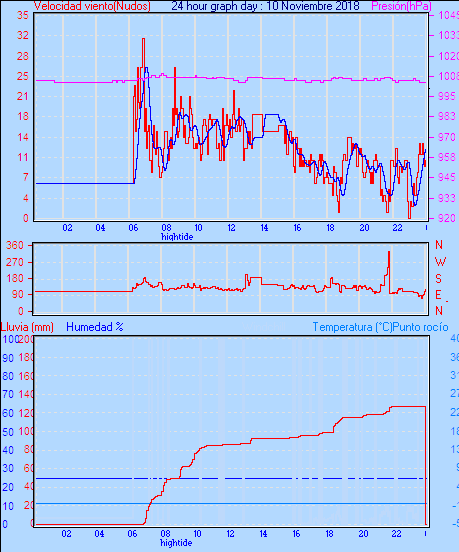Click the 1020 hPa label on pressure axis
The image size is (459, 552).
pos(448,56)
